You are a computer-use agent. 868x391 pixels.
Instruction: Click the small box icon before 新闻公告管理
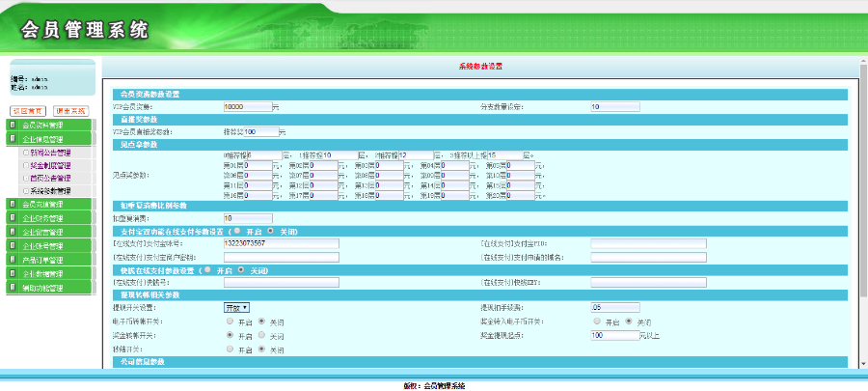26,152
